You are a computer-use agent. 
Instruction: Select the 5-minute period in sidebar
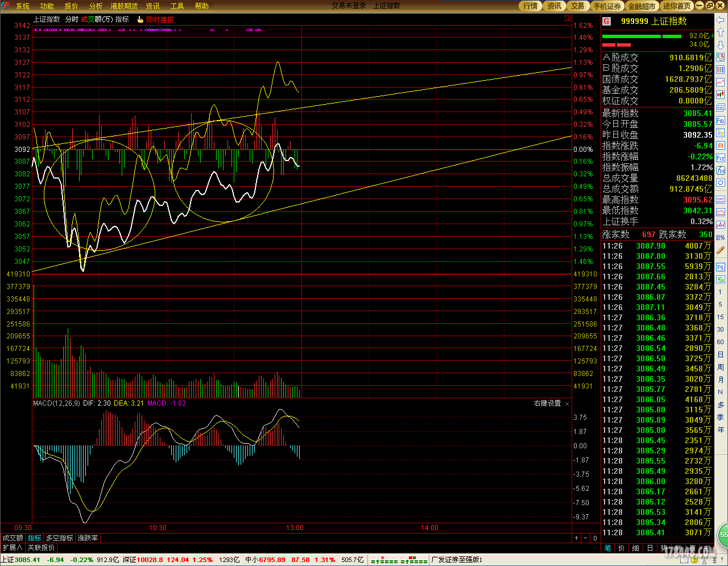[x=720, y=304]
